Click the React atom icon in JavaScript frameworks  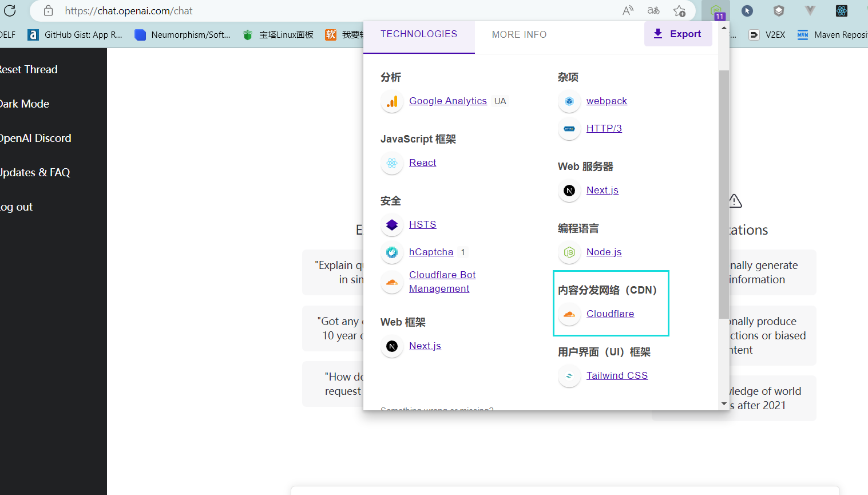(391, 163)
